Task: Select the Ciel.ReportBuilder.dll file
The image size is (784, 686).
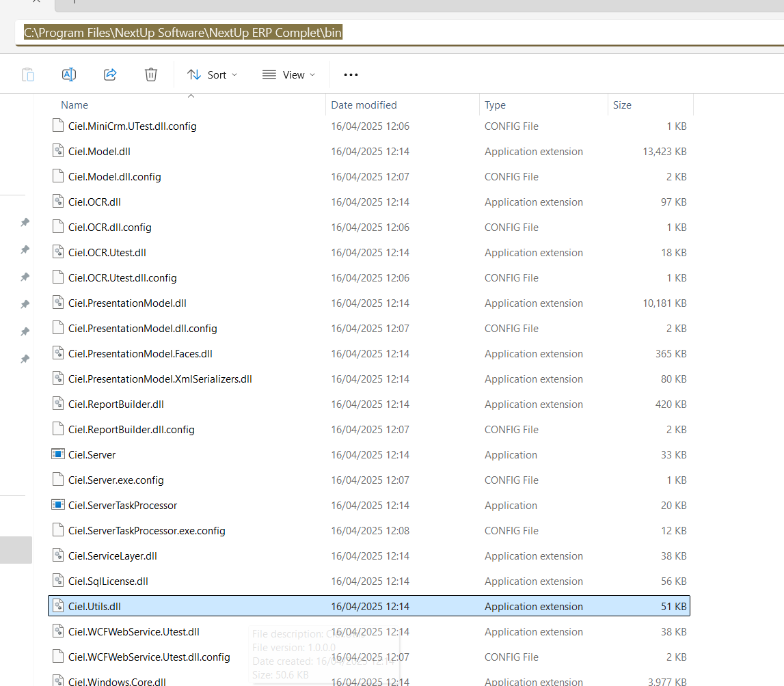Action: coord(116,404)
